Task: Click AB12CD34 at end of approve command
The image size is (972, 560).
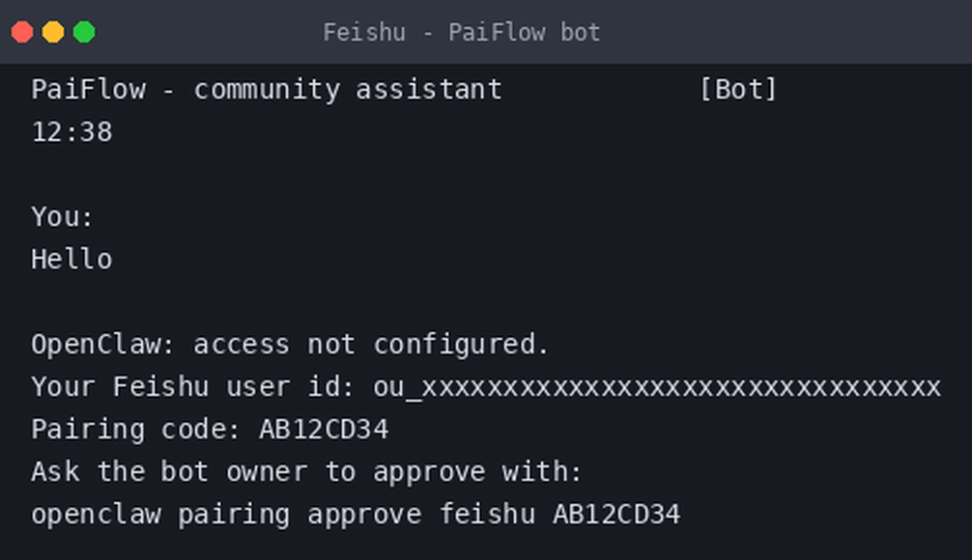Action: 616,515
